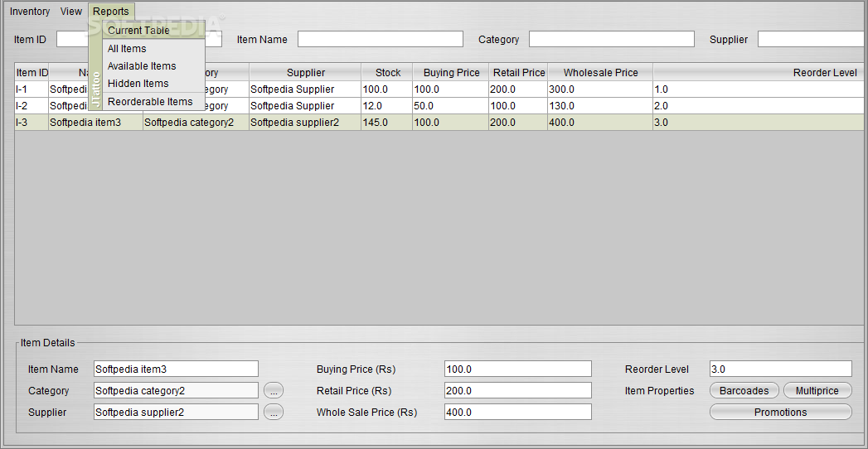Click Category field in Item Details
The image size is (868, 449).
(x=176, y=390)
